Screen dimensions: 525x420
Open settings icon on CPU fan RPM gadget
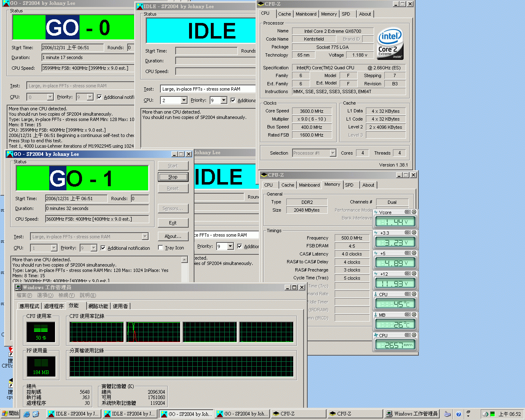[x=408, y=335]
